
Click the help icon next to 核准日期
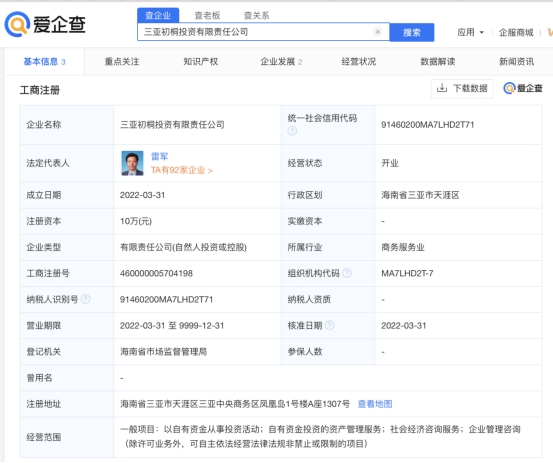(x=329, y=325)
